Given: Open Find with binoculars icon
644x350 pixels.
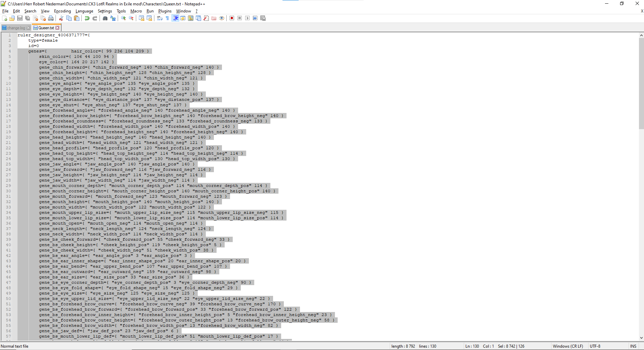Looking at the screenshot, I should (x=105, y=18).
